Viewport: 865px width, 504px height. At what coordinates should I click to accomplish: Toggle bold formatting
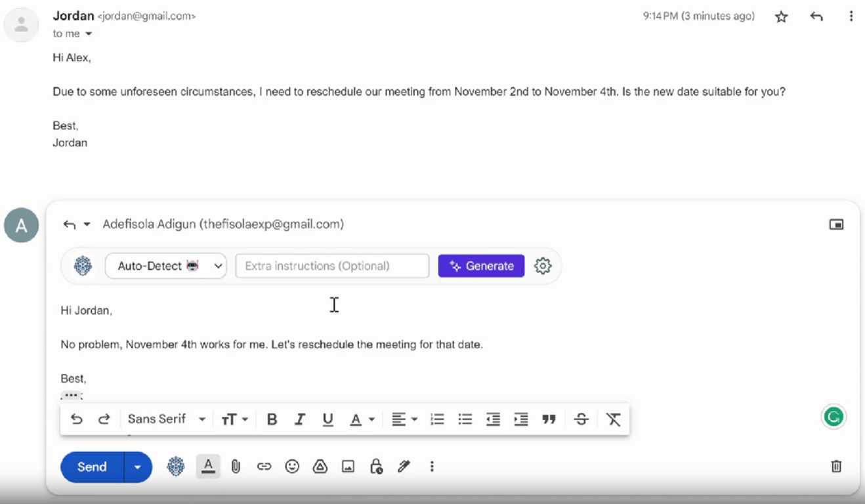click(272, 419)
